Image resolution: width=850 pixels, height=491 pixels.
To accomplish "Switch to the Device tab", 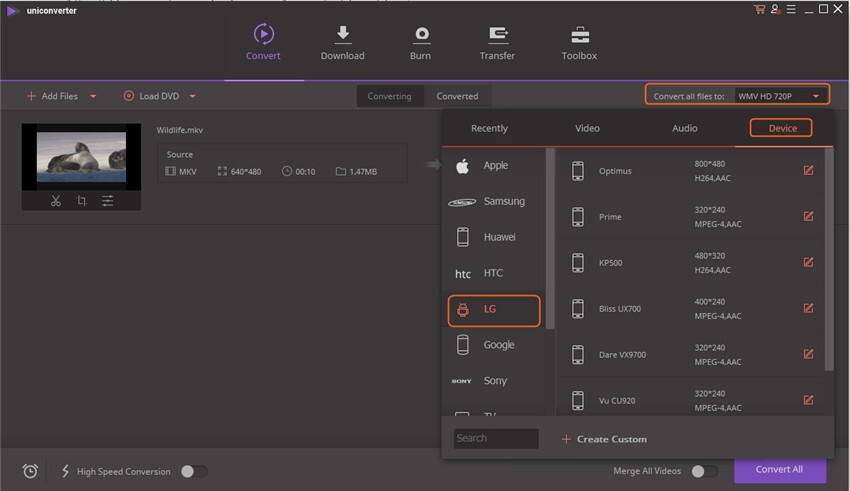I will click(781, 128).
